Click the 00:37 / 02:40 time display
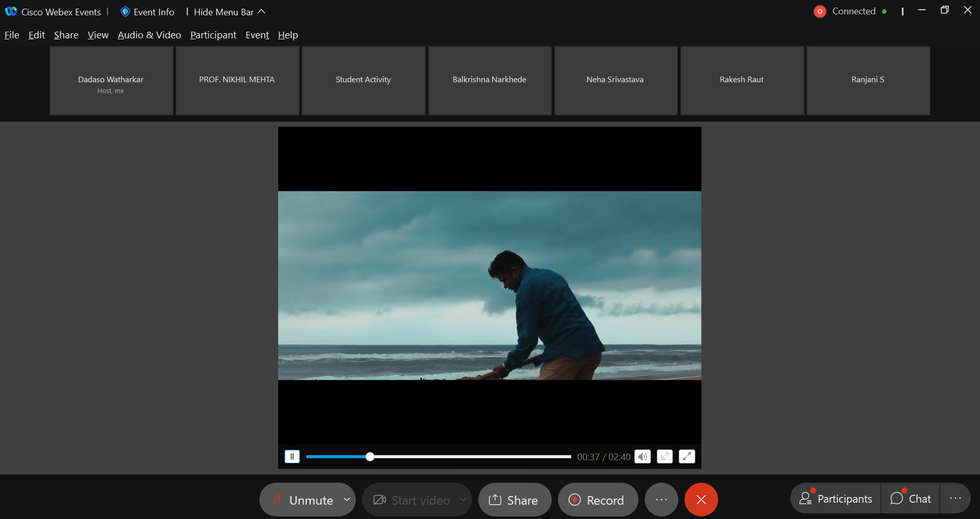 (x=604, y=457)
